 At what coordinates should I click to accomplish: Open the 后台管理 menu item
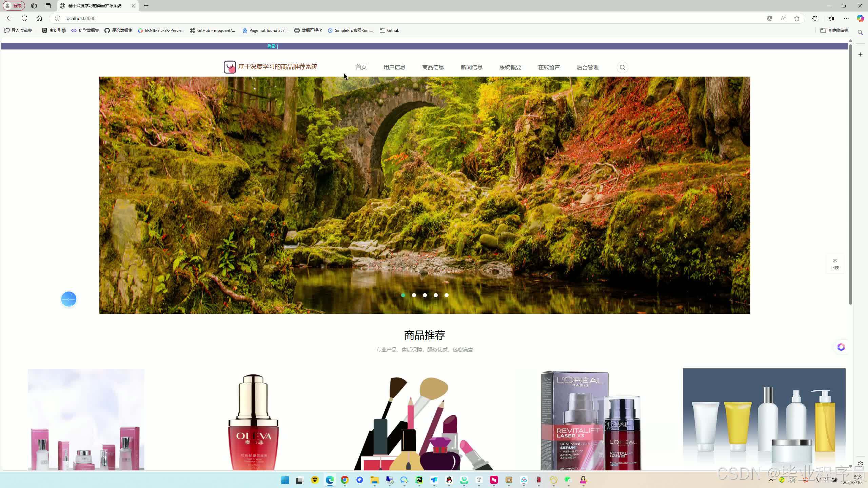pyautogui.click(x=588, y=67)
